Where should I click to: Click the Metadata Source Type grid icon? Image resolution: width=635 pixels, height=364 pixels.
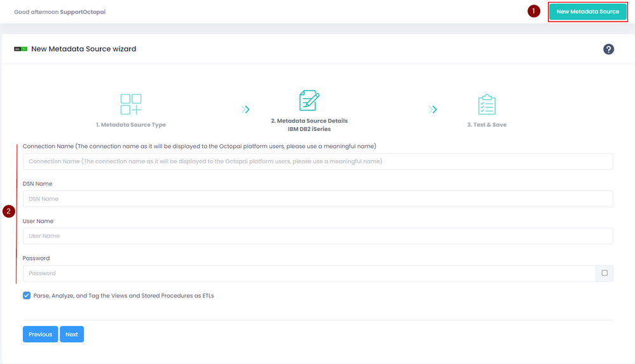coord(131,104)
